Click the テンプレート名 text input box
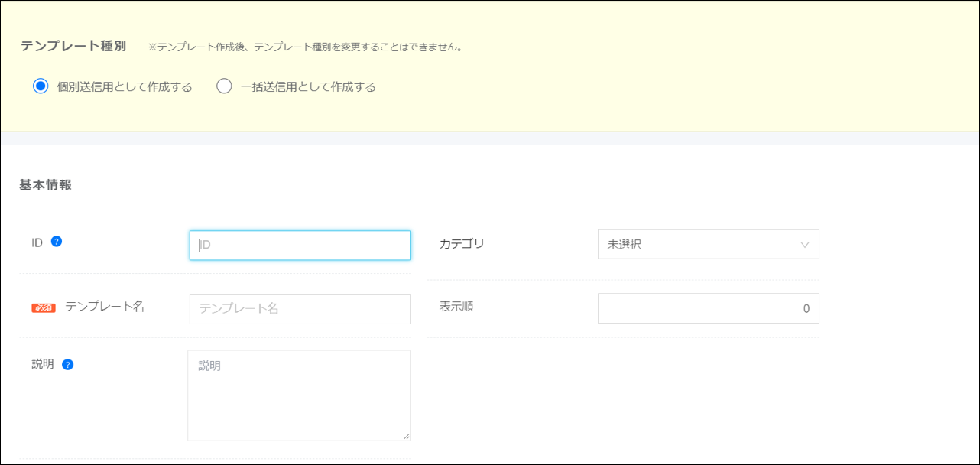Viewport: 980px width, 465px height. coord(300,309)
